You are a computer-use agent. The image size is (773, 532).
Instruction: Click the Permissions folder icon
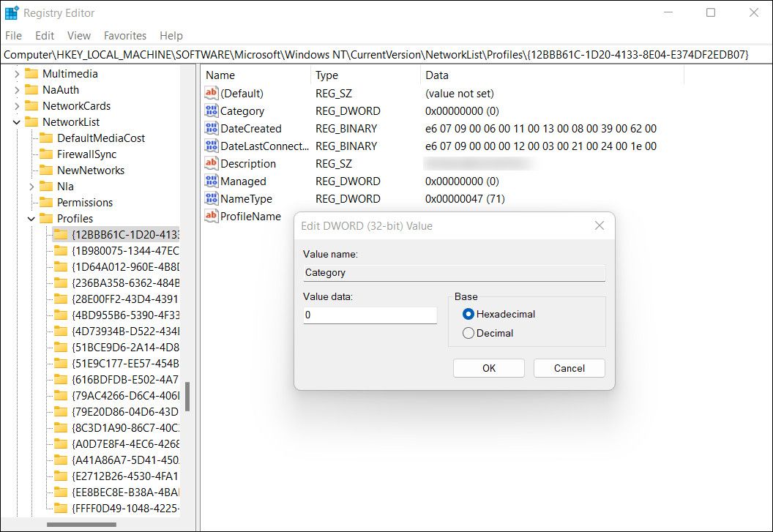coord(46,202)
